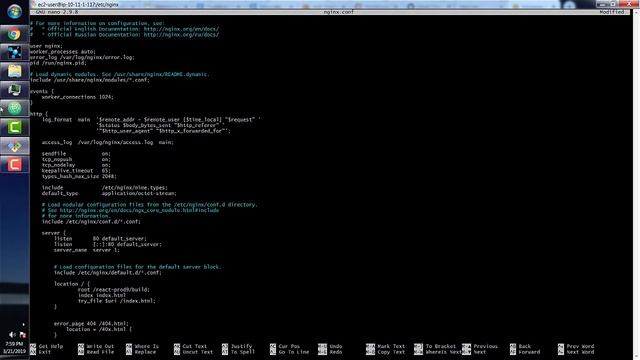This screenshot has height=360, width=640.
Task: Place cursor on 'include /etc/nginx/conf.d/*.conf;' line
Action: tap(91, 222)
